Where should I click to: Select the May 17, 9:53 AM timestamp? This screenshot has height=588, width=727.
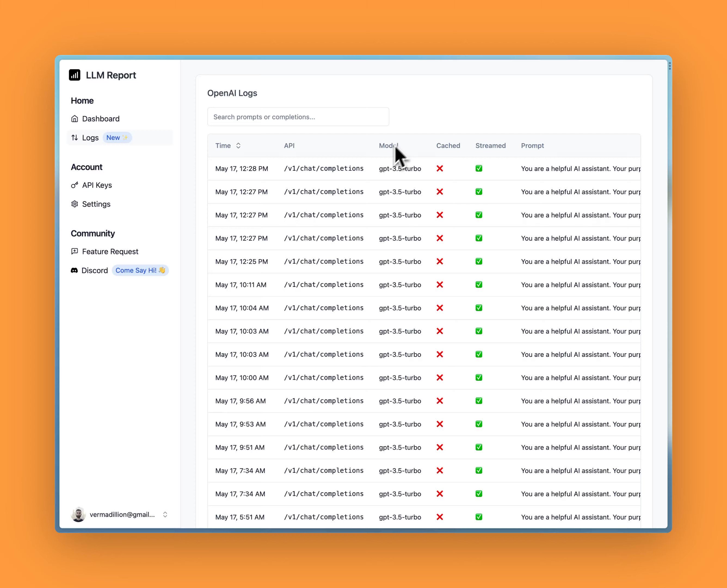click(241, 424)
